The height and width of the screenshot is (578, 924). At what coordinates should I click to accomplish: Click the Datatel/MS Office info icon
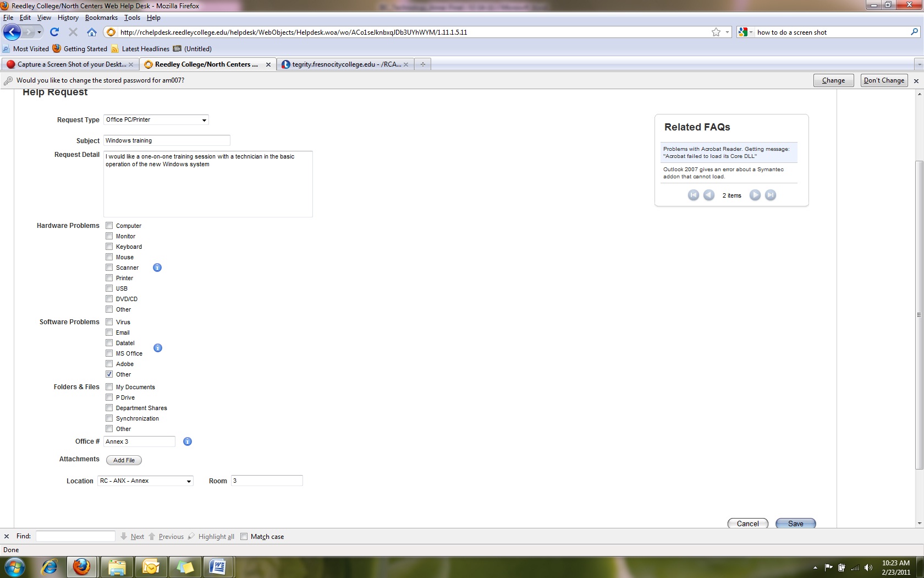point(158,348)
